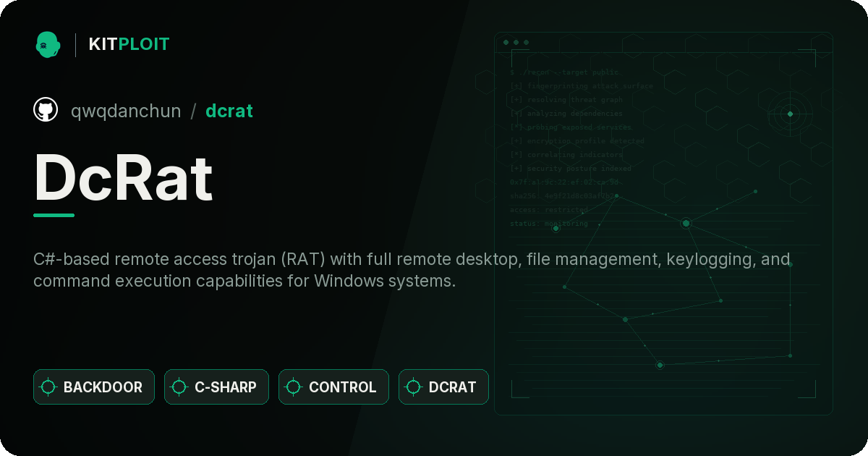Click the radar target icon in terminal
Screen dimensions: 868x456
(x=790, y=114)
